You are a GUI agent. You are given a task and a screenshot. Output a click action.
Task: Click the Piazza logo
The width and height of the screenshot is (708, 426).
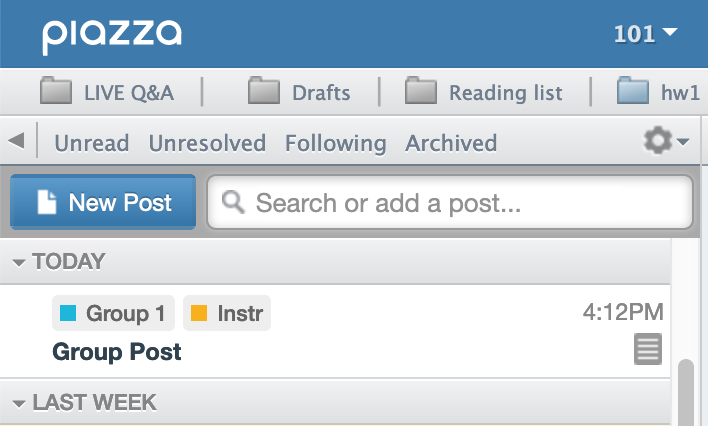pos(112,36)
